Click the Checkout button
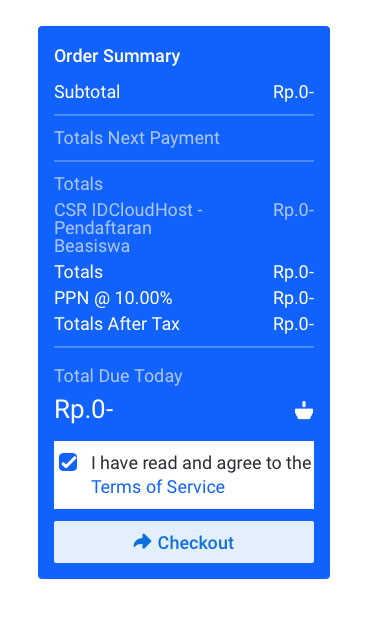384x632 pixels. pyautogui.click(x=184, y=542)
